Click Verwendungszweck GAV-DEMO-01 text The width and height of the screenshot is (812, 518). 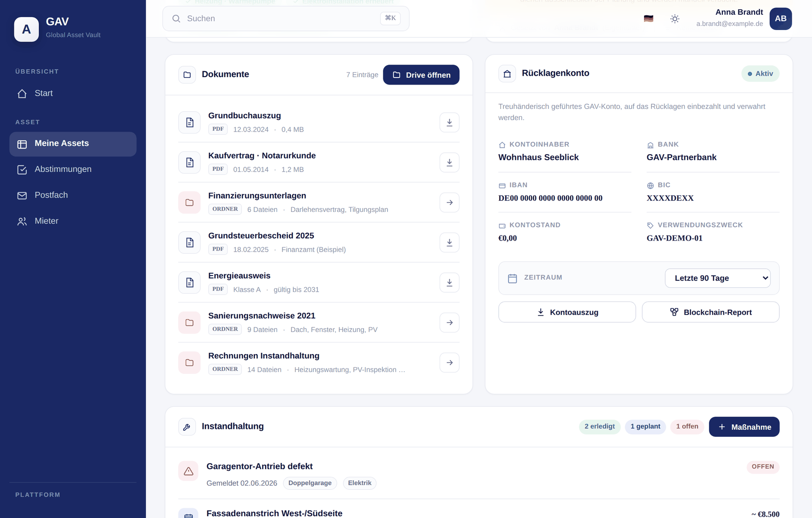click(x=675, y=239)
